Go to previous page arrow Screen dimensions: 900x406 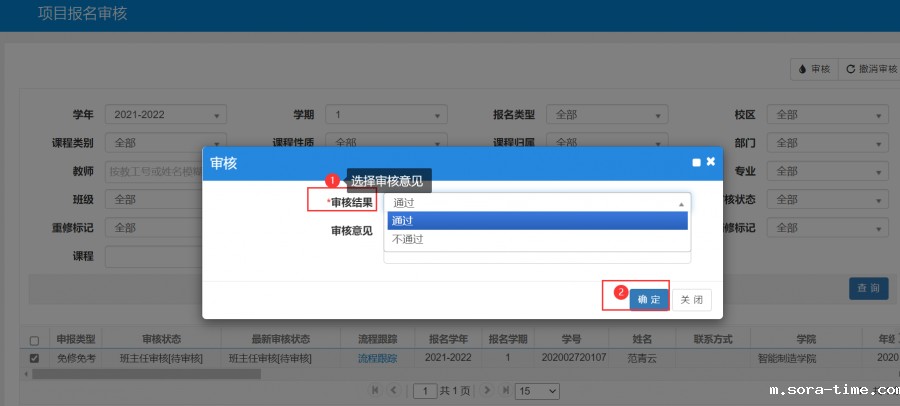click(x=394, y=390)
